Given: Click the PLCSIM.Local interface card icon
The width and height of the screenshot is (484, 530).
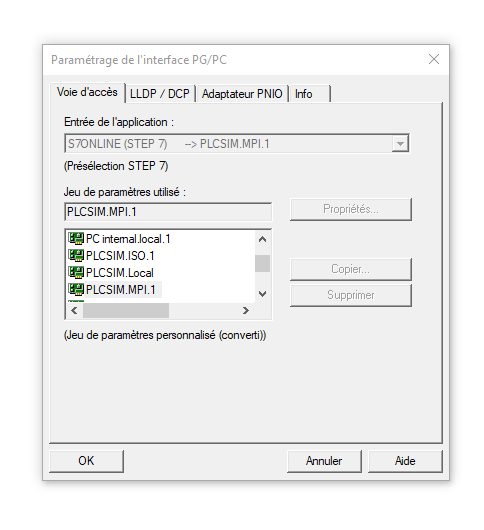Looking at the screenshot, I should pyautogui.click(x=76, y=272).
